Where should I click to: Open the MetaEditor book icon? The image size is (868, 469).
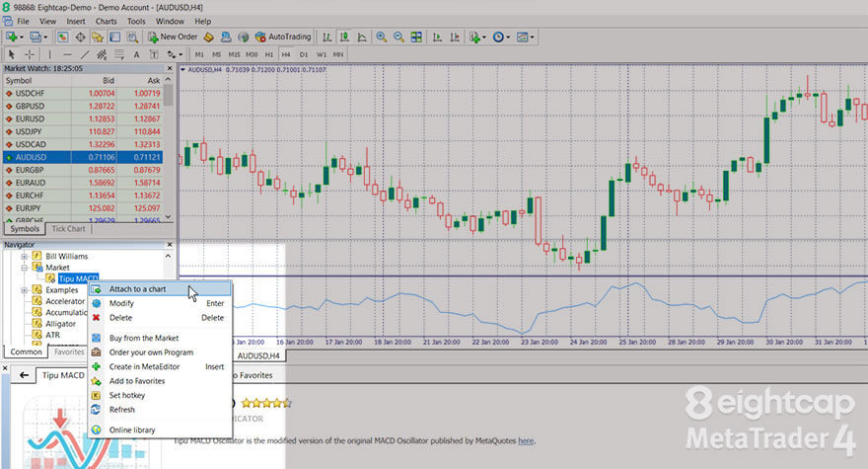pyautogui.click(x=209, y=38)
